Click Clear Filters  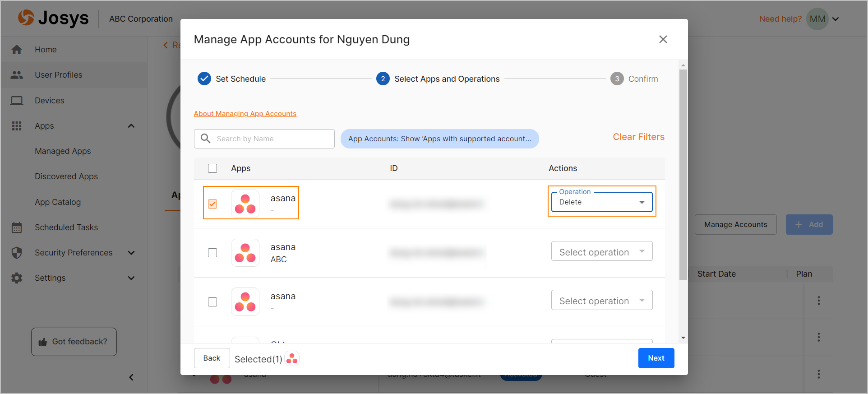coord(638,137)
